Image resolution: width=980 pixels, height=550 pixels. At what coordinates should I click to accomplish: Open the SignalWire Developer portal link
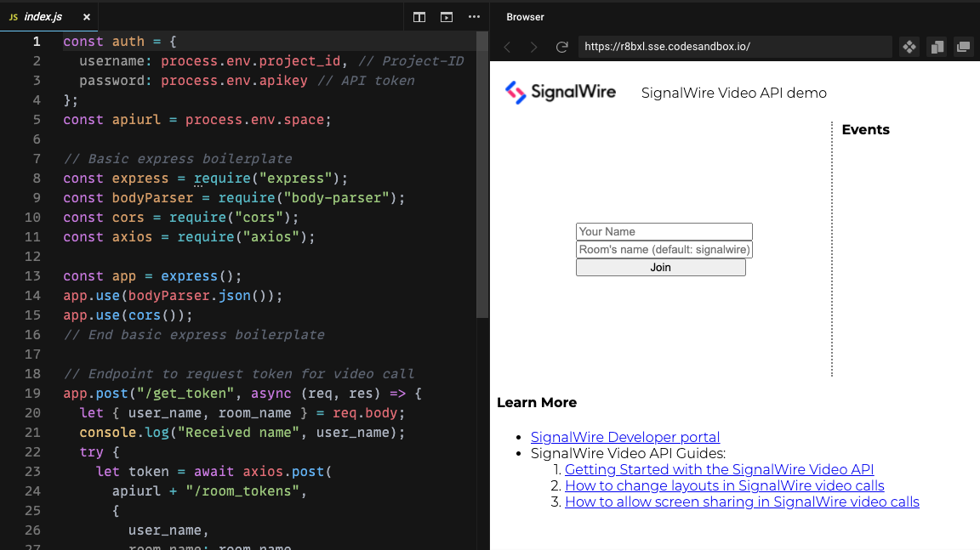625,437
